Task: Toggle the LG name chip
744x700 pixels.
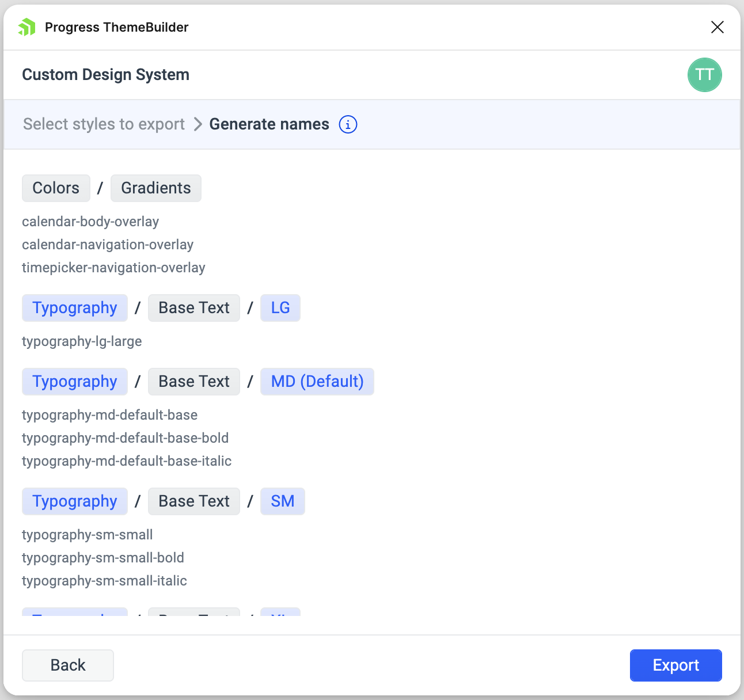Action: coord(280,308)
